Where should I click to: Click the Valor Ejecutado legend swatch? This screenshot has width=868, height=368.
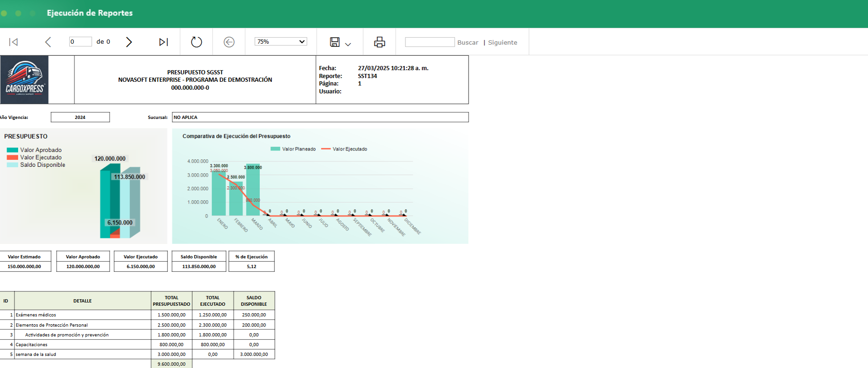[13, 158]
